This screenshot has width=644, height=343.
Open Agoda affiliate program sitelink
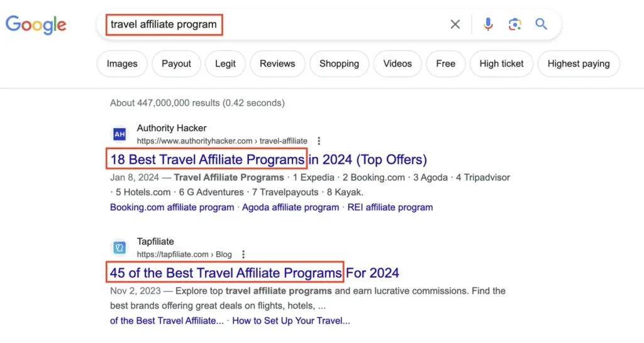tap(291, 207)
